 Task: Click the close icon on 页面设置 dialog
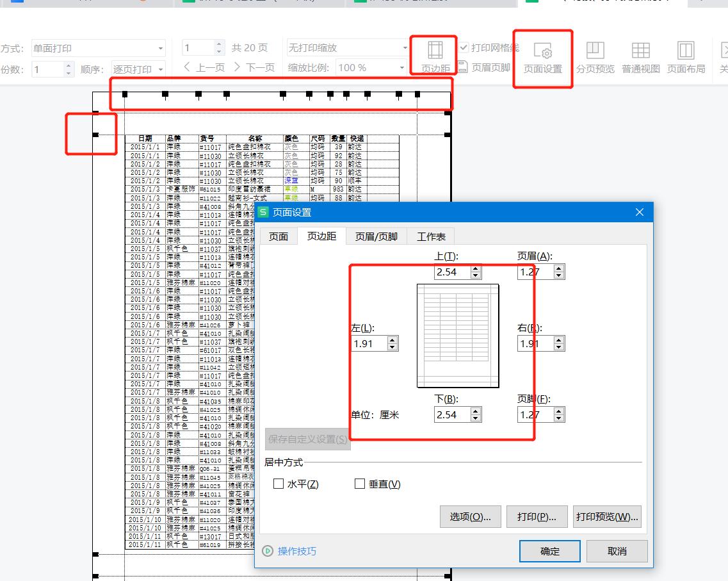pos(639,212)
